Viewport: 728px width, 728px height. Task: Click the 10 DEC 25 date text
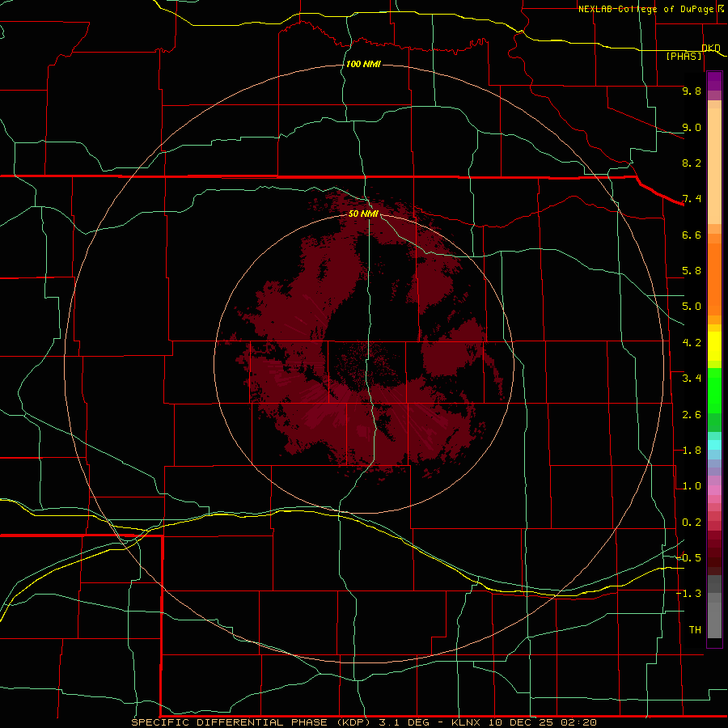tap(521, 722)
